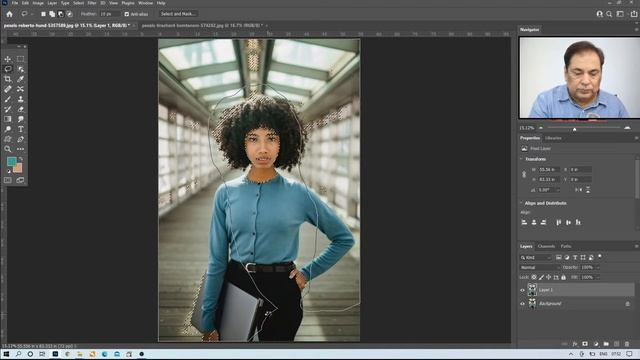Click Create new adjustment layer icon
The height and width of the screenshot is (360, 640).
tap(596, 344)
